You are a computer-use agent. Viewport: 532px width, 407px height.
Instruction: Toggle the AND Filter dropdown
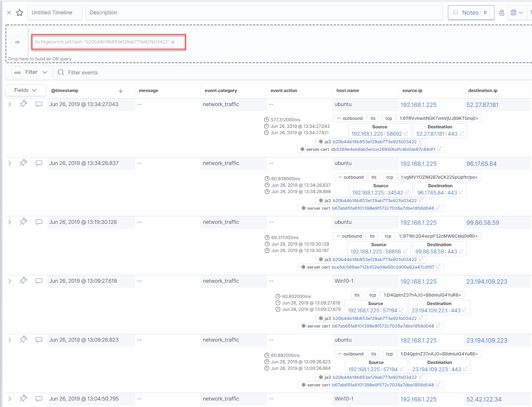click(x=29, y=72)
